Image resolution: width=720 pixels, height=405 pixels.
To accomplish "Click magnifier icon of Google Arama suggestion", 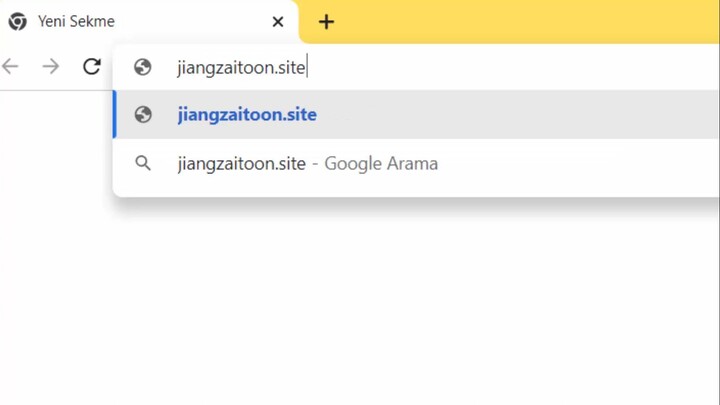I will point(143,163).
